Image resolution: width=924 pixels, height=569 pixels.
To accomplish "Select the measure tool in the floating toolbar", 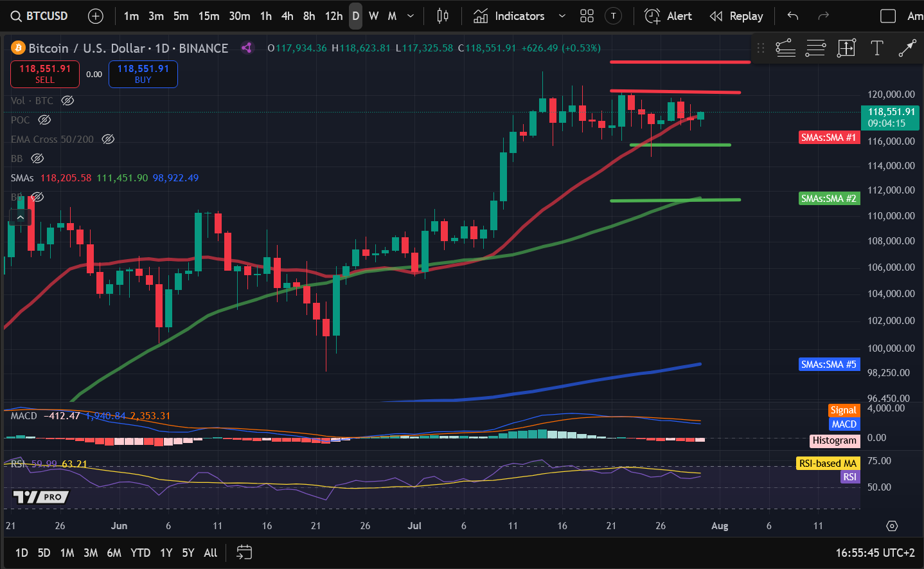I will point(846,48).
